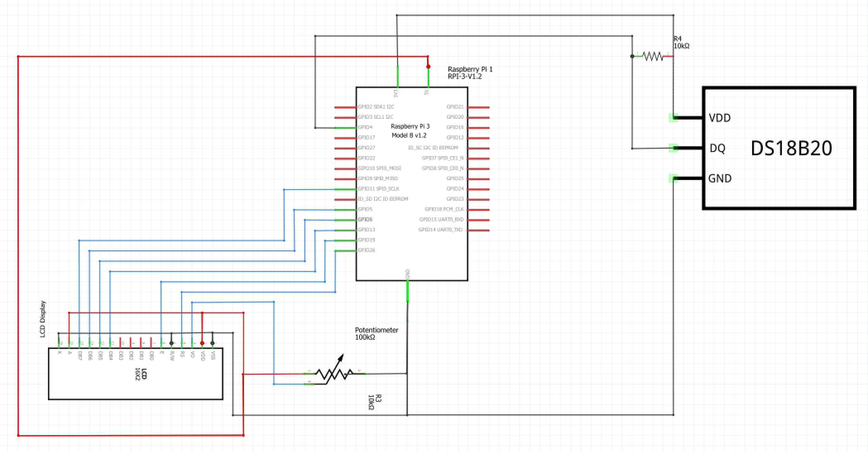Select the DB2 pin label on the LCD

coord(131,356)
